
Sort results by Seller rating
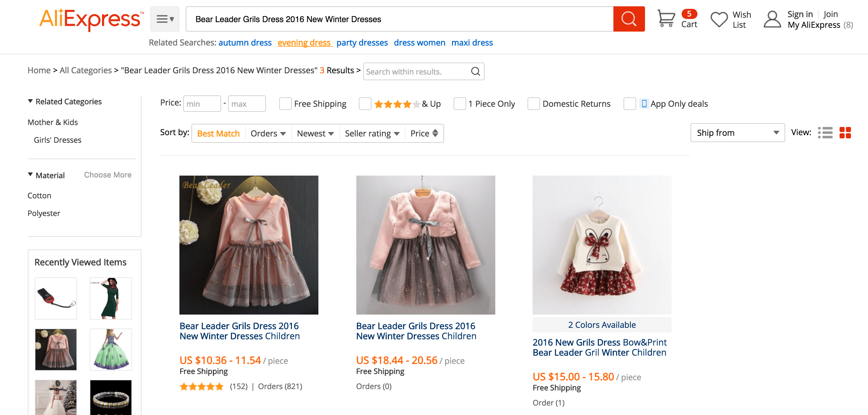click(x=372, y=133)
